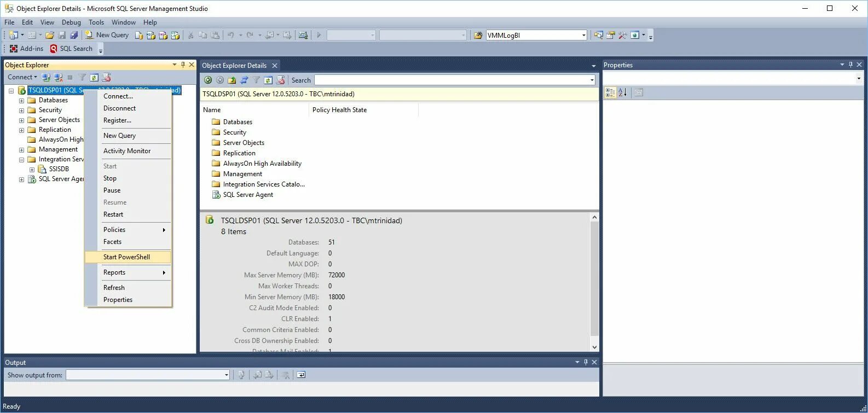The width and height of the screenshot is (868, 413).
Task: Click Disconnect icon in Object Explorer toolbar
Action: click(x=59, y=78)
